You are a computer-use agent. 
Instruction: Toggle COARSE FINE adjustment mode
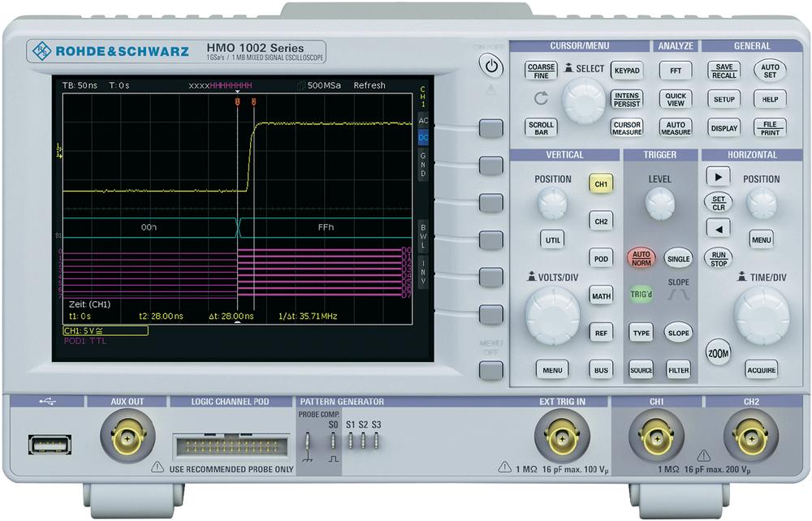click(x=541, y=71)
